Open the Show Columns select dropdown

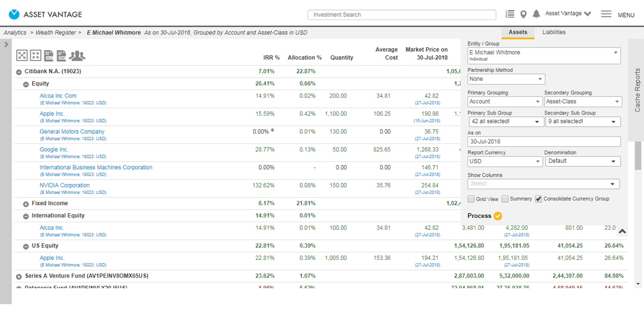pos(543,184)
